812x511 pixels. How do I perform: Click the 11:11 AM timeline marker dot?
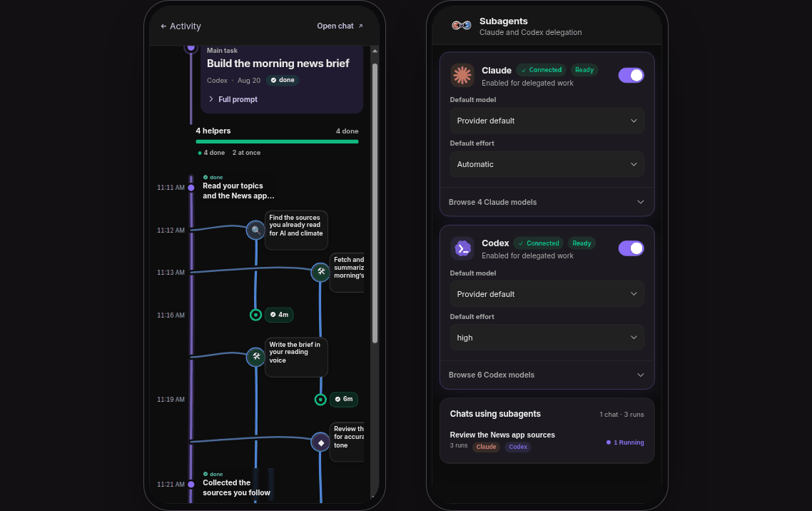tap(191, 188)
